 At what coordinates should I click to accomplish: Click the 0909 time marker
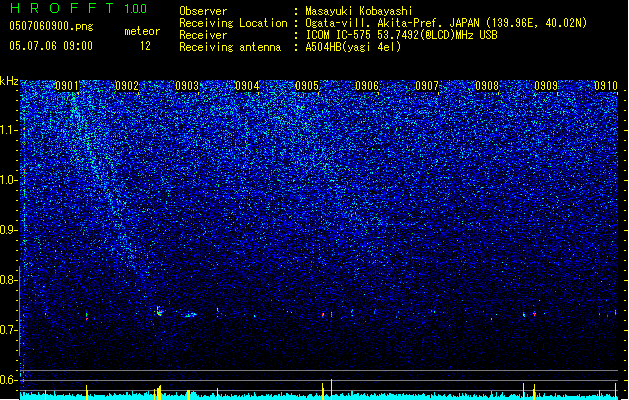546,86
